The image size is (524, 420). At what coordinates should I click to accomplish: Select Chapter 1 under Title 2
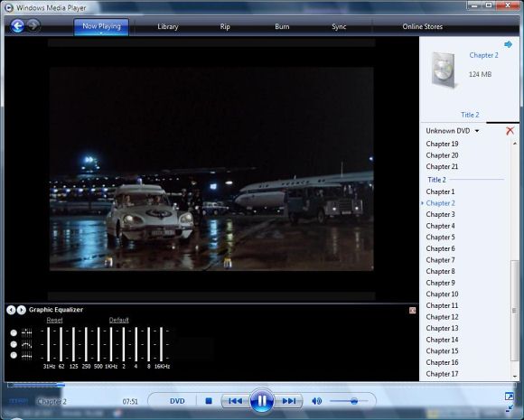[x=440, y=191]
